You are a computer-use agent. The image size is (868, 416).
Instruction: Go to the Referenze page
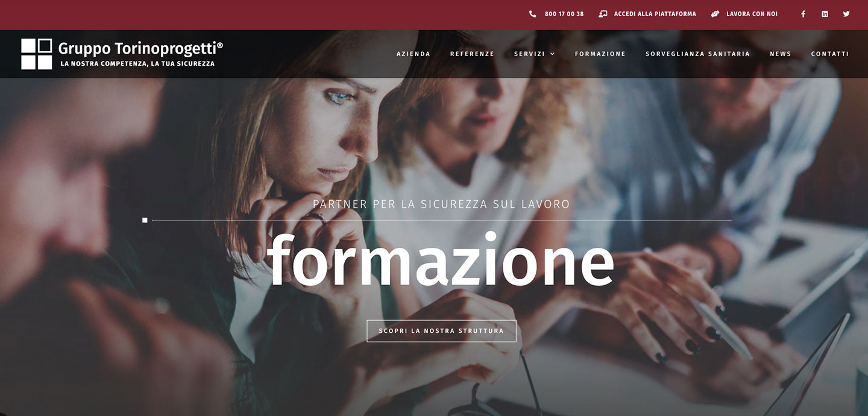click(x=472, y=54)
